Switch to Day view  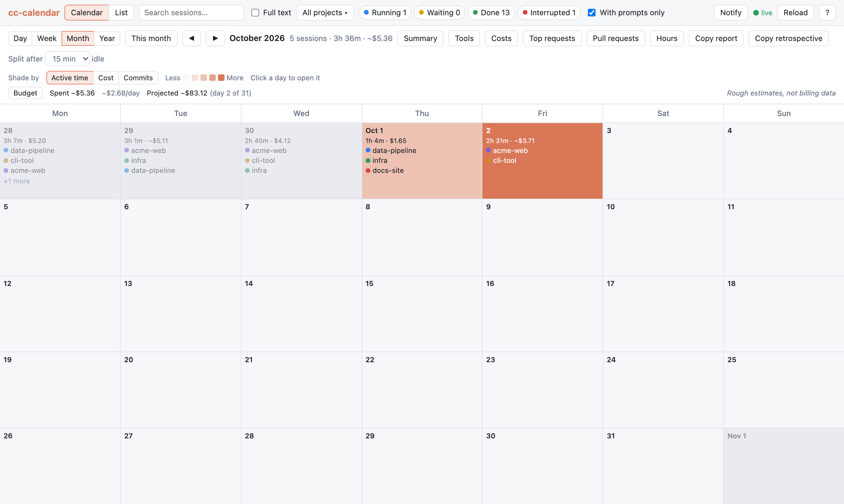pos(20,38)
